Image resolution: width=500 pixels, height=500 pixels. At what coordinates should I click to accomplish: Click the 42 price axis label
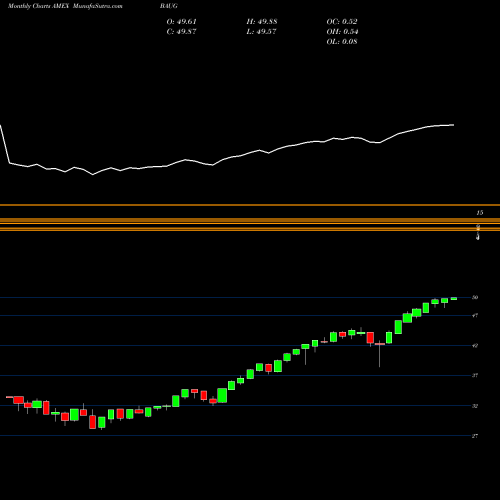(475, 346)
